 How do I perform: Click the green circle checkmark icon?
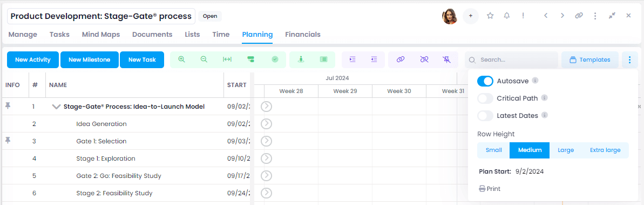click(x=275, y=59)
